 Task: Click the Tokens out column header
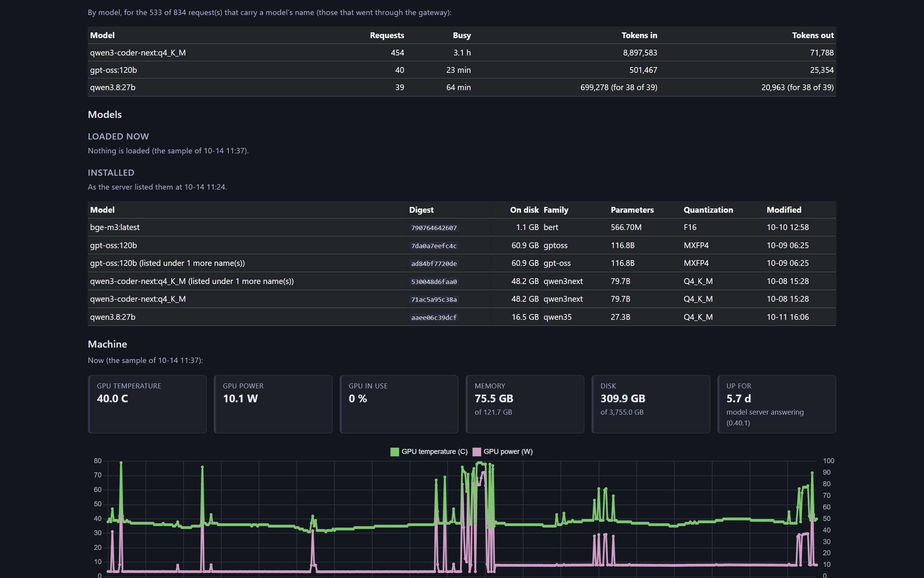click(813, 35)
